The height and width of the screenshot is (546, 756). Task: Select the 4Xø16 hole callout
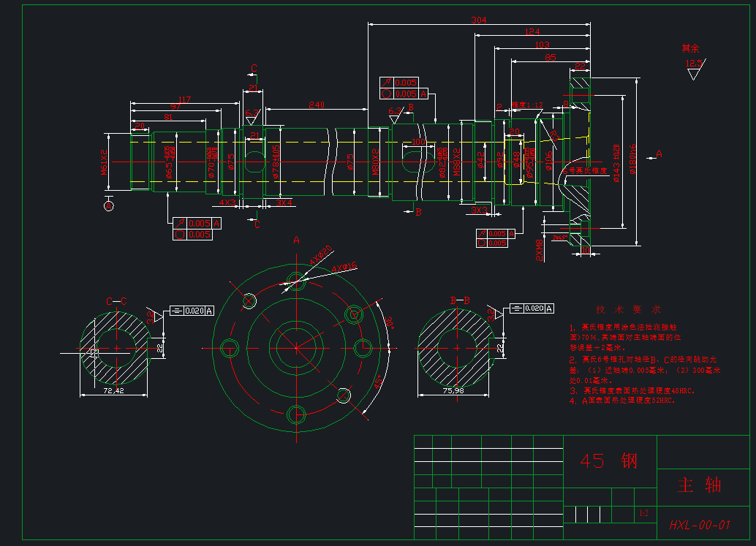(x=344, y=267)
